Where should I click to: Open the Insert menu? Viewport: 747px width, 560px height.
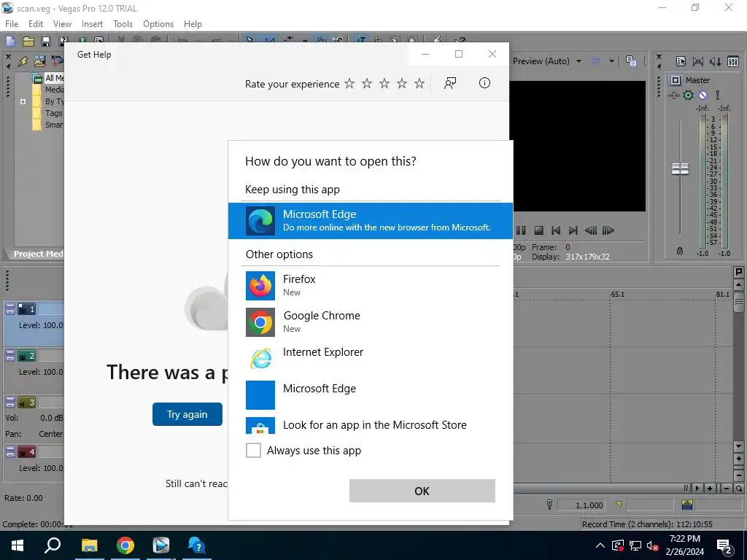92,24
